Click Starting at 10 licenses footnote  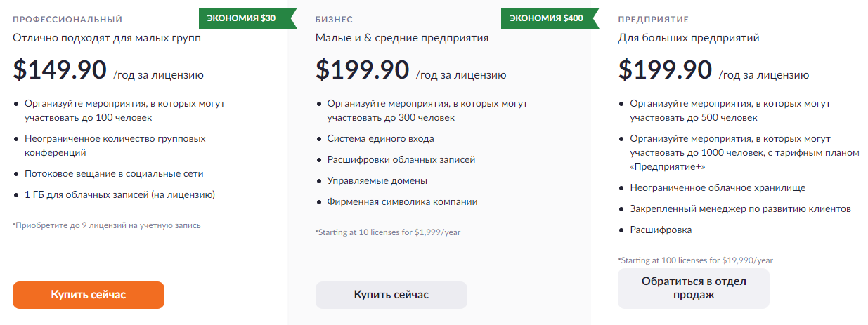point(388,232)
